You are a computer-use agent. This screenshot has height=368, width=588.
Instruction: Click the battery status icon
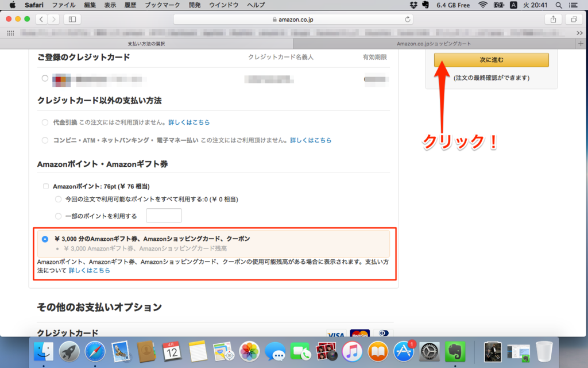click(x=499, y=5)
